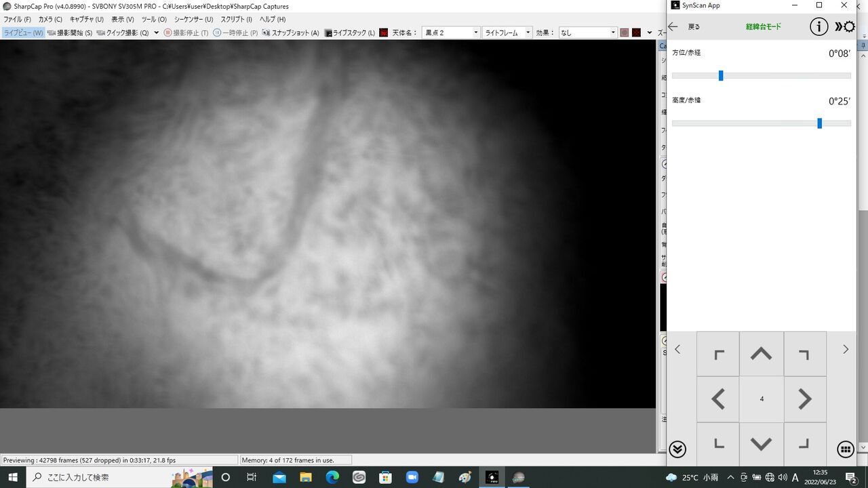
Task: Open the シーケンサー (U) menu
Action: tap(193, 20)
